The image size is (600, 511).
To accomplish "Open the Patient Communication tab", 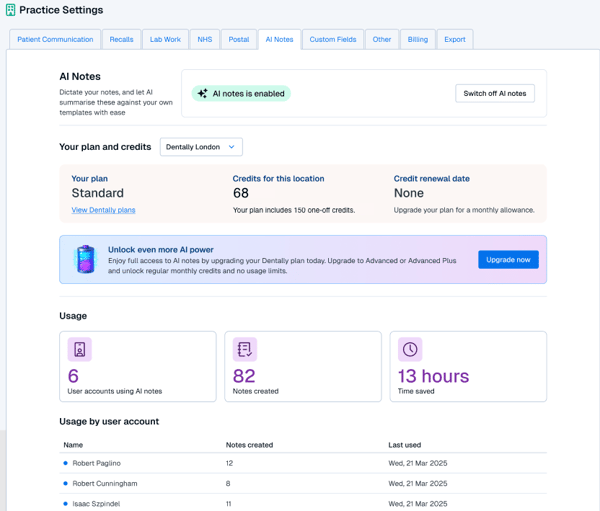I will pos(55,39).
